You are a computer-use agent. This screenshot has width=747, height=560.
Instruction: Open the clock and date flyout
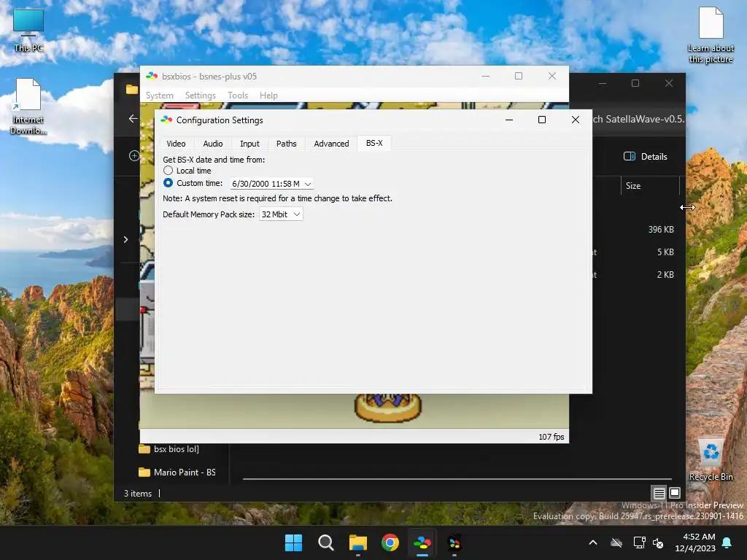click(x=695, y=542)
